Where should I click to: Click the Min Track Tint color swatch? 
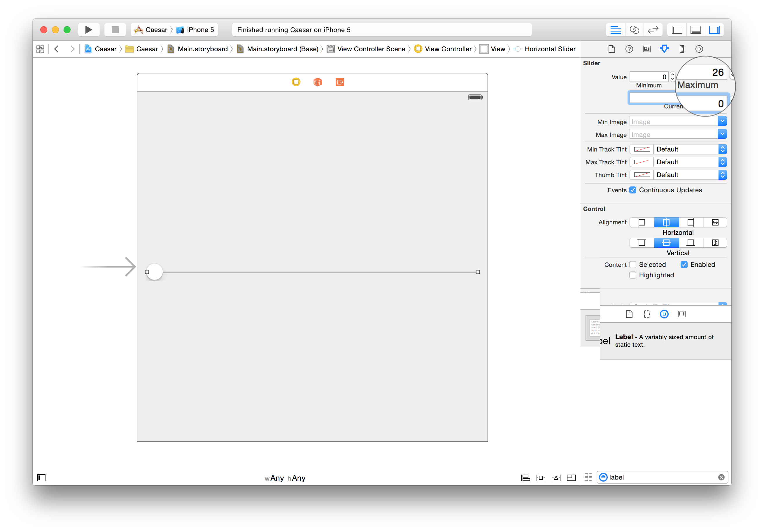pos(642,149)
